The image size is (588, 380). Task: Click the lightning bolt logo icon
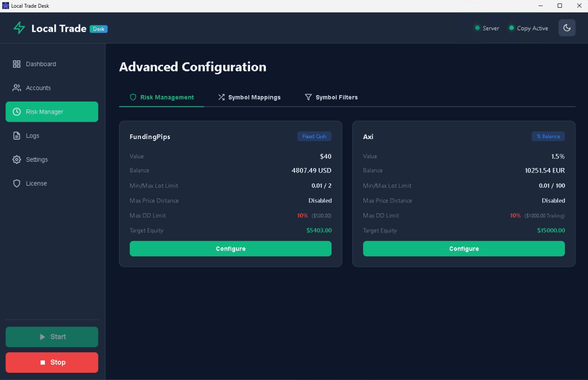coord(19,28)
